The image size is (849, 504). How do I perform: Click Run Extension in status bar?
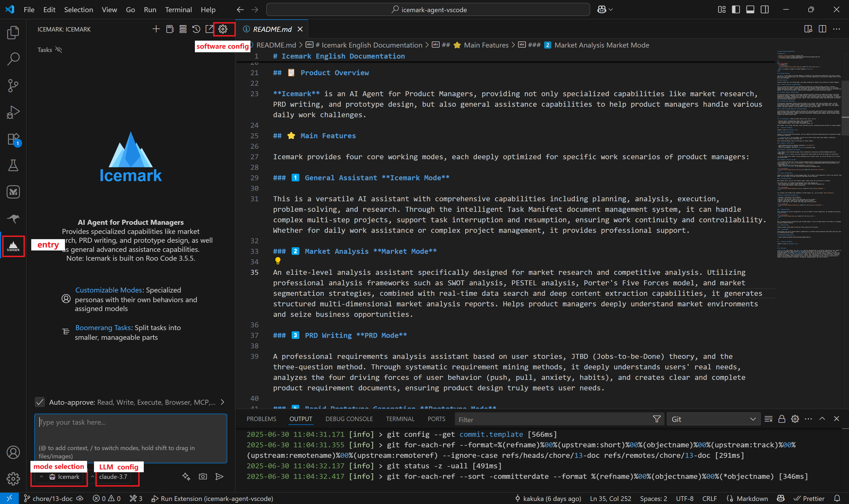212,498
